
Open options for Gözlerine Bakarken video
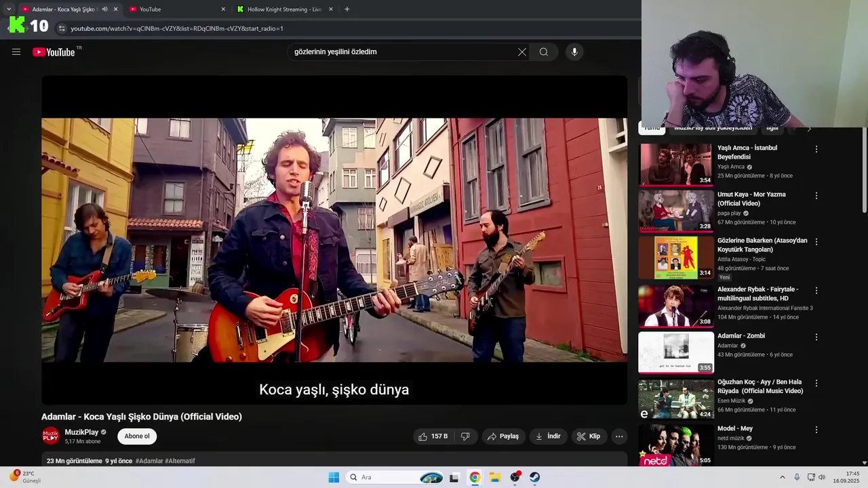(816, 242)
